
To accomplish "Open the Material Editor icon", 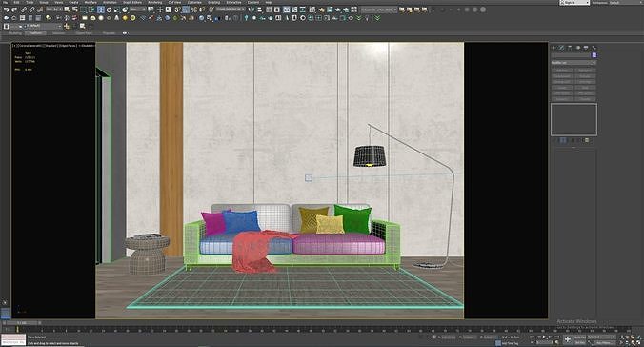I will click(x=312, y=9).
